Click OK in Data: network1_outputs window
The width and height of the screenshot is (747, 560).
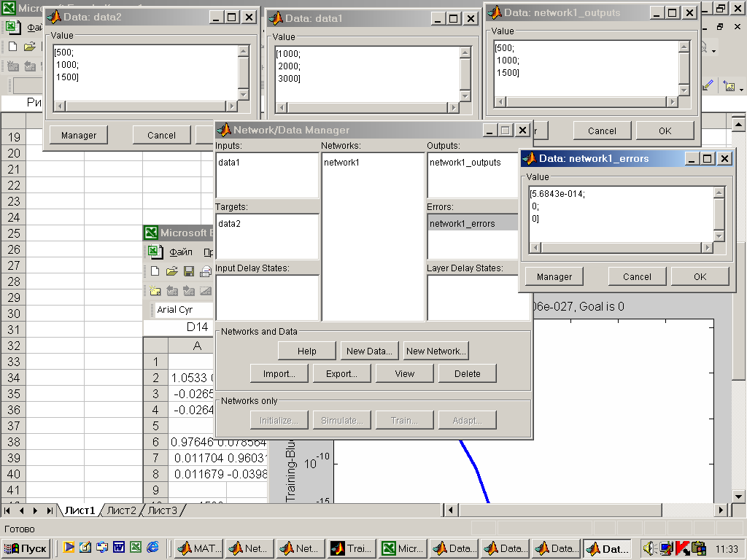coord(665,131)
